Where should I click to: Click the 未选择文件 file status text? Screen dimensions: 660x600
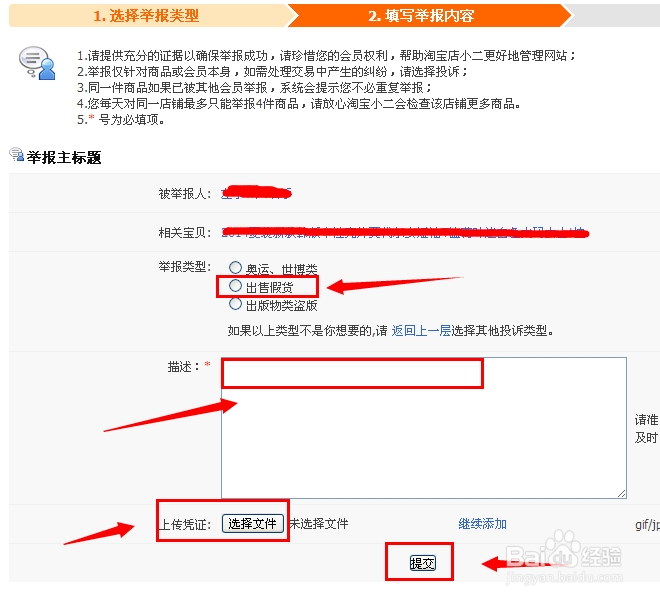pyautogui.click(x=319, y=524)
